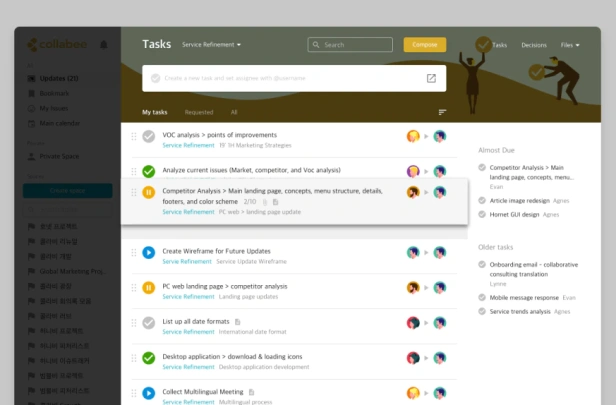
Task: Click the drag handle of VOC analysis task
Action: 134,136
